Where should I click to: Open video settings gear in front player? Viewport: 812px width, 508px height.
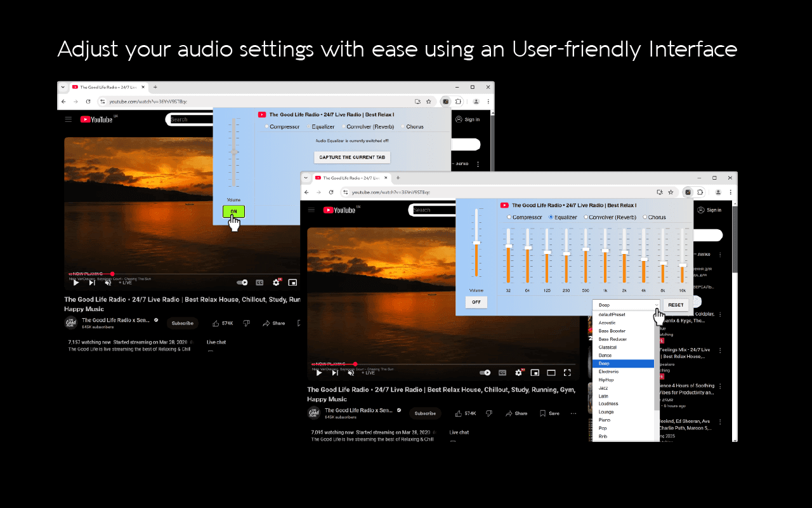[519, 373]
